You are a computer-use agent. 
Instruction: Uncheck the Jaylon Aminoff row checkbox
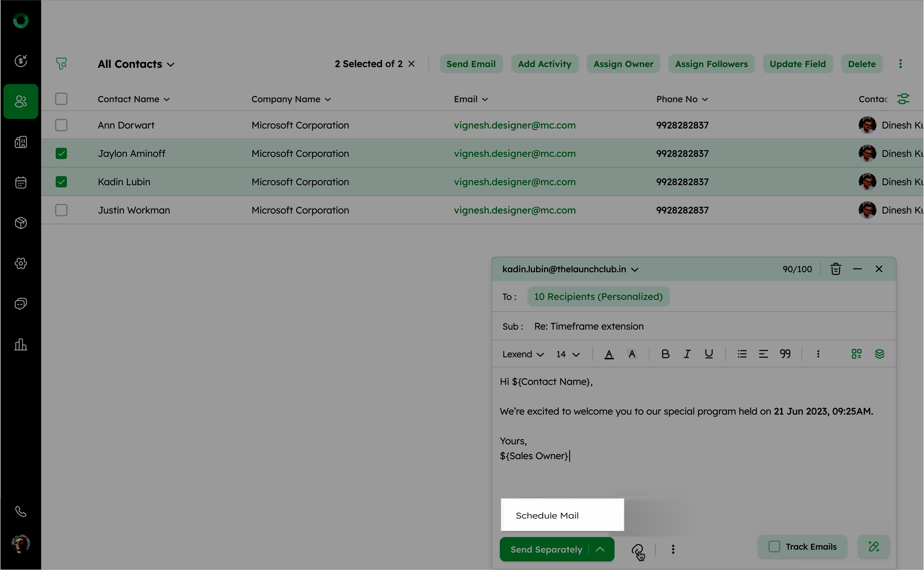click(62, 153)
